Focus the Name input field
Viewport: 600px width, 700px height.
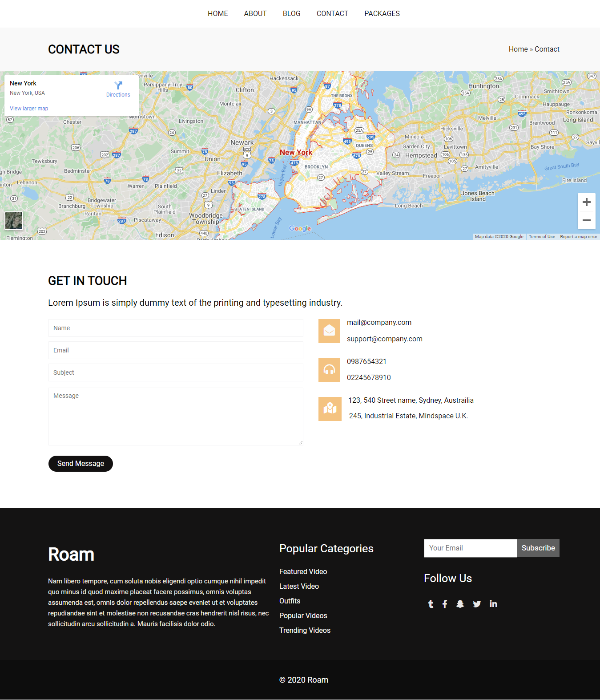[x=176, y=328]
